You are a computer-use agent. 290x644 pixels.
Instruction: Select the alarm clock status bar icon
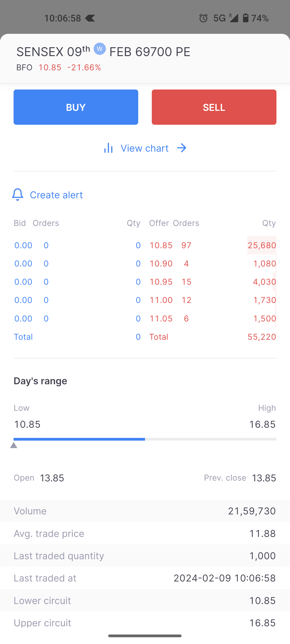coord(203,18)
